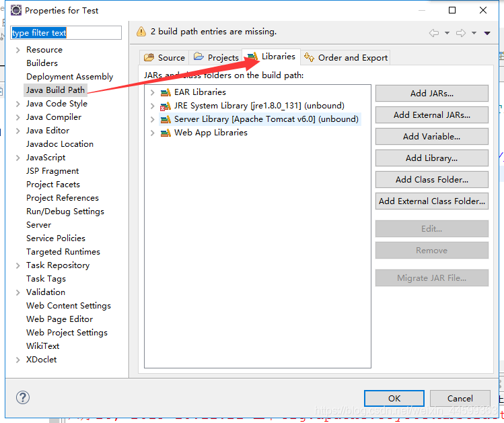Click the type filter text field

point(66,33)
